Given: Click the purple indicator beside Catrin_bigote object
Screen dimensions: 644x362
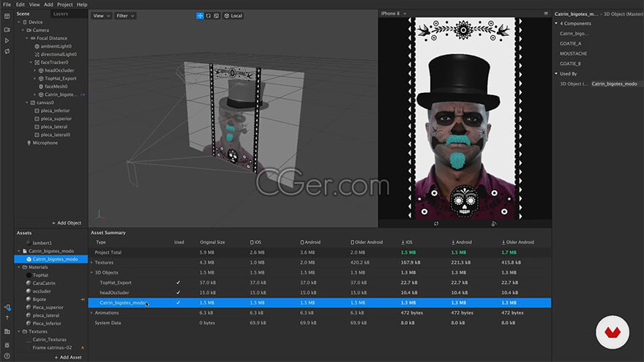Looking at the screenshot, I should coord(83,95).
